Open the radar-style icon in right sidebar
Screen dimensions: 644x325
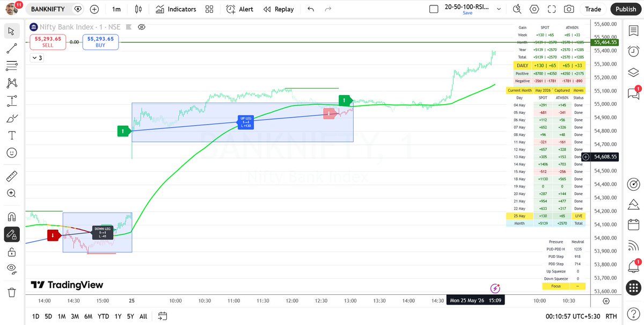pyautogui.click(x=634, y=184)
